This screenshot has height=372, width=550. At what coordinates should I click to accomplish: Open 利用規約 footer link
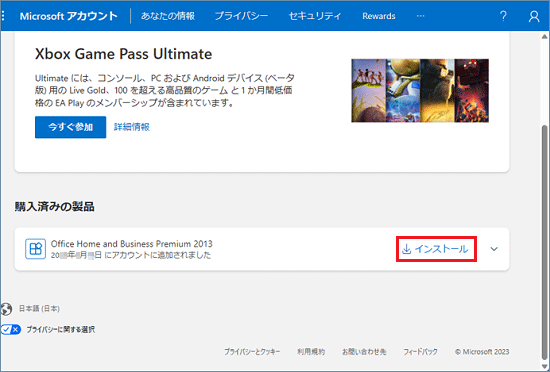click(311, 352)
